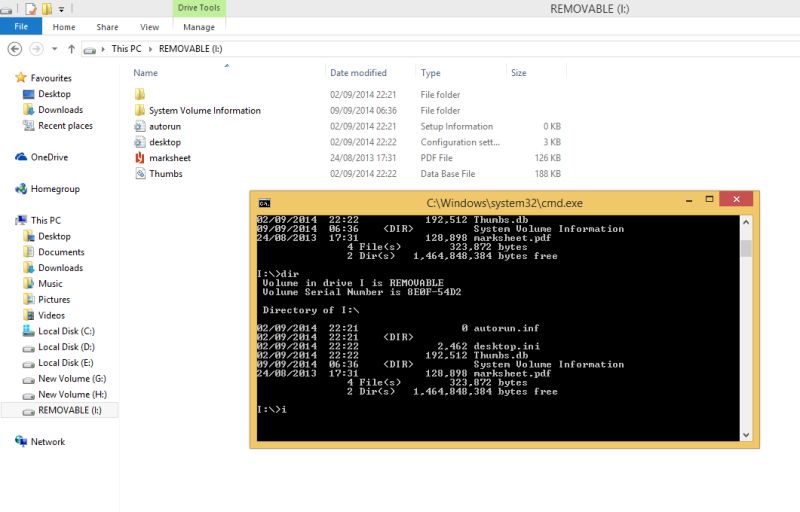Select the autorun setup information file
Screen dimensions: 800x512
coord(164,126)
